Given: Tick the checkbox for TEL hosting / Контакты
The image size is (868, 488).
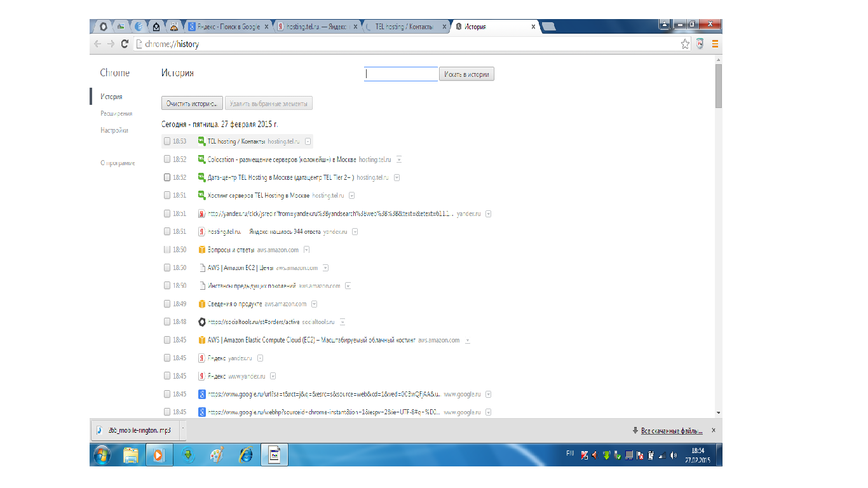Looking at the screenshot, I should [166, 141].
